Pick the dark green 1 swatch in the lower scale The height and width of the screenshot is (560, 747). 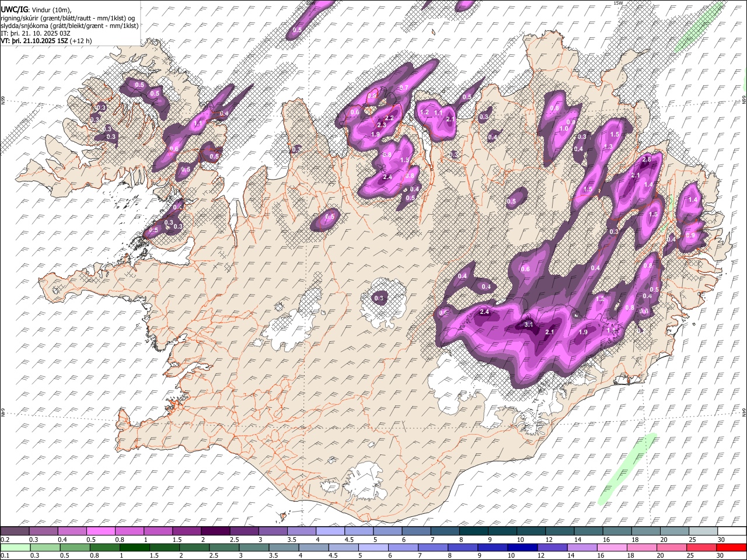tap(135, 547)
